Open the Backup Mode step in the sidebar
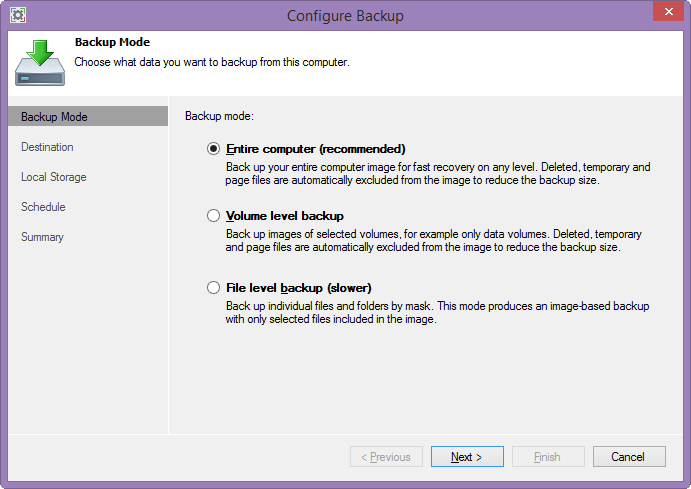Image resolution: width=691 pixels, height=489 pixels. point(55,117)
